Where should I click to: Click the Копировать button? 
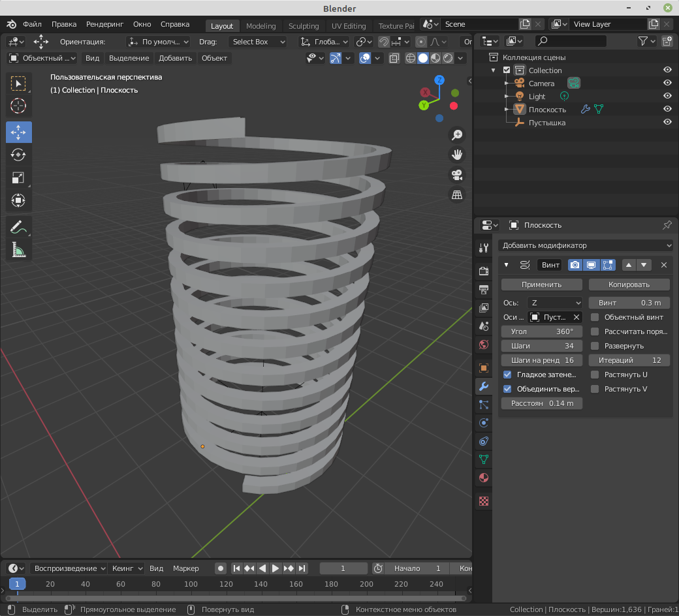tap(629, 285)
